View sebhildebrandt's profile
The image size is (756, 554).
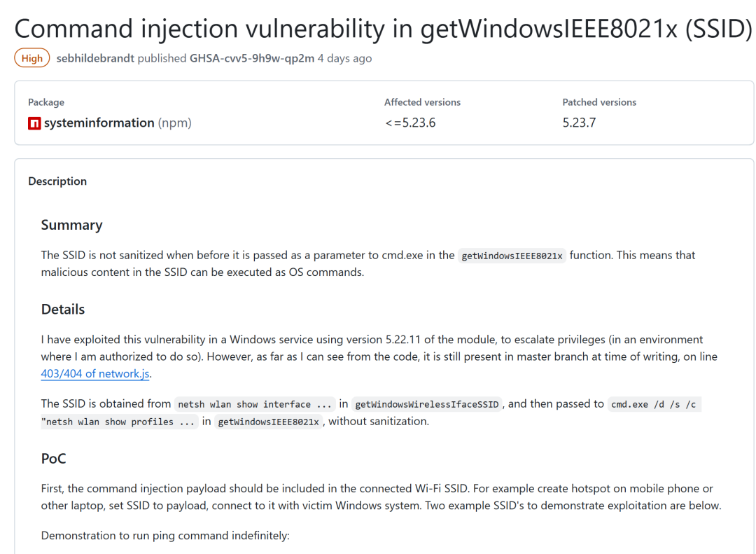point(95,58)
